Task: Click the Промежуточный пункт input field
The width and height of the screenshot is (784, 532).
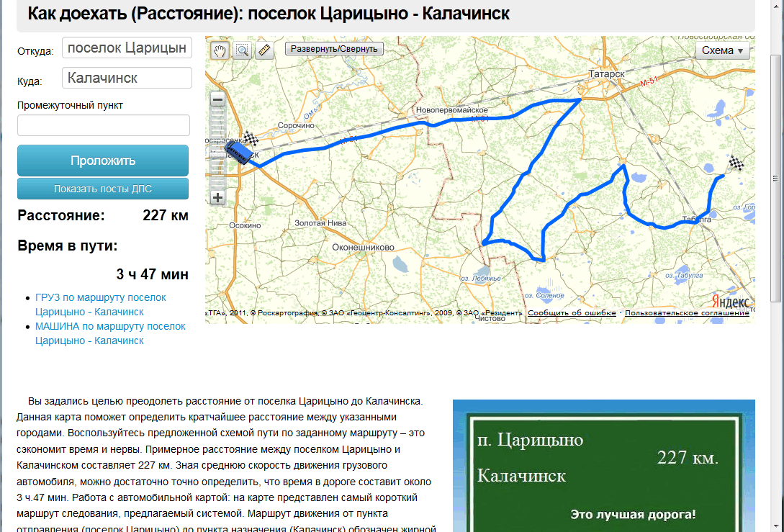Action: click(x=104, y=125)
